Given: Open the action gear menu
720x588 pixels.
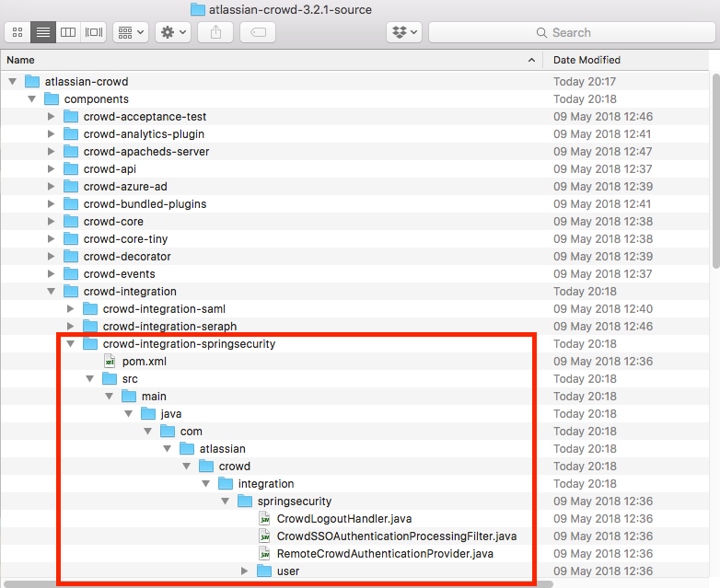Looking at the screenshot, I should (173, 32).
